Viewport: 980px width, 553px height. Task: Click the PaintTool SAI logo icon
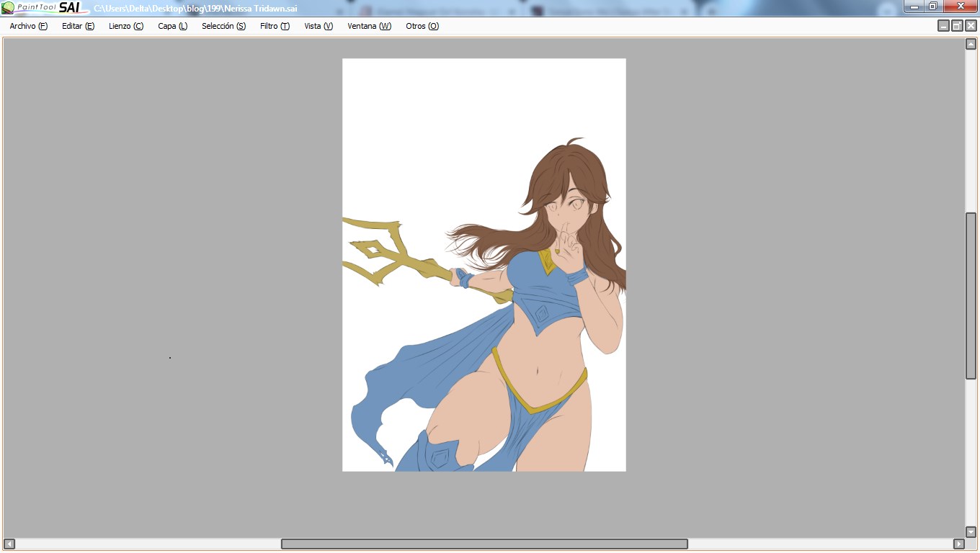45,8
